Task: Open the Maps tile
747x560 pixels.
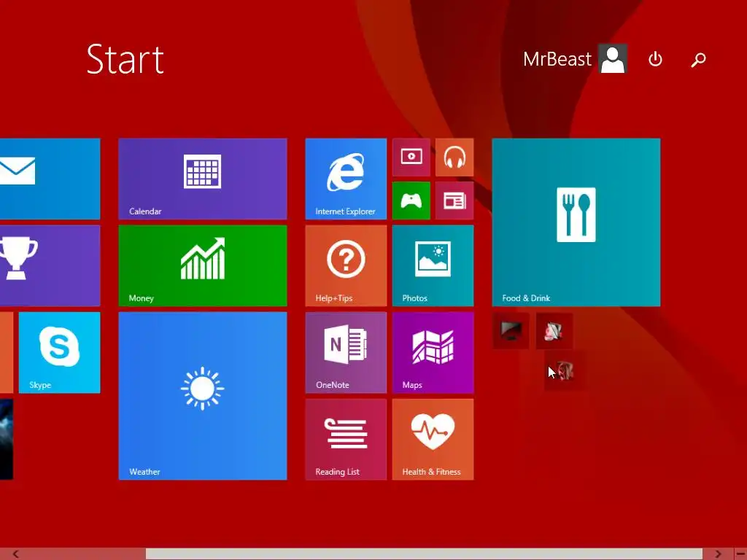Action: (433, 352)
